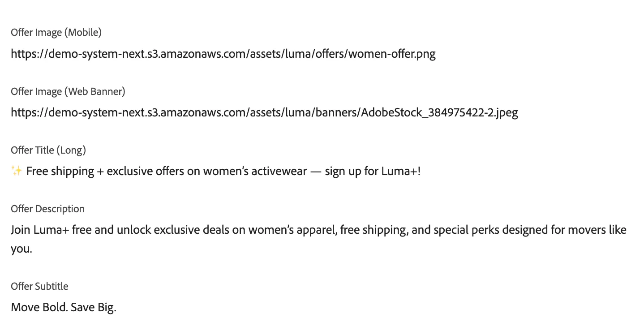The width and height of the screenshot is (644, 335).
Task: Click the Offer Image (Mobile) label
Action: [56, 33]
